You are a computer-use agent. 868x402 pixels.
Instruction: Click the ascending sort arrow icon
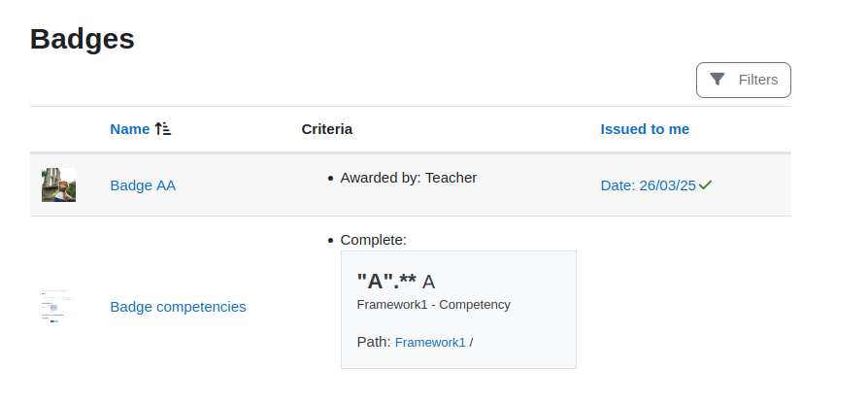pyautogui.click(x=163, y=129)
